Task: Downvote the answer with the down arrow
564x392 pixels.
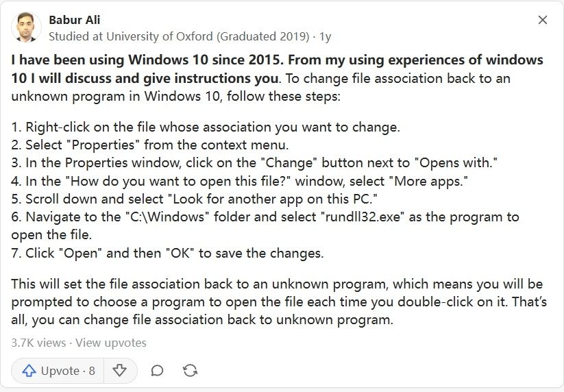Action: coord(119,371)
